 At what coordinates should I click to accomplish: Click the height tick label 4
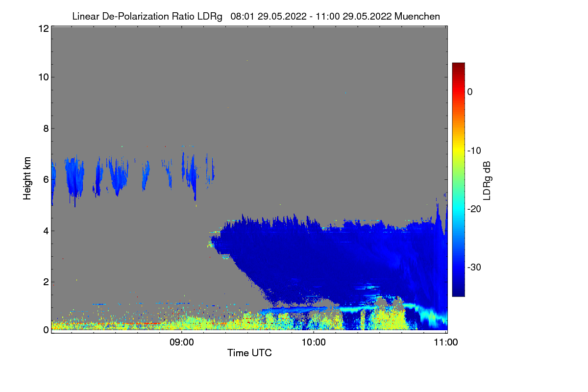pos(46,231)
